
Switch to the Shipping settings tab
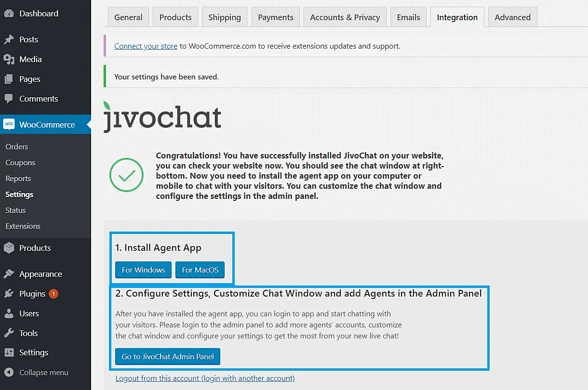tap(224, 17)
